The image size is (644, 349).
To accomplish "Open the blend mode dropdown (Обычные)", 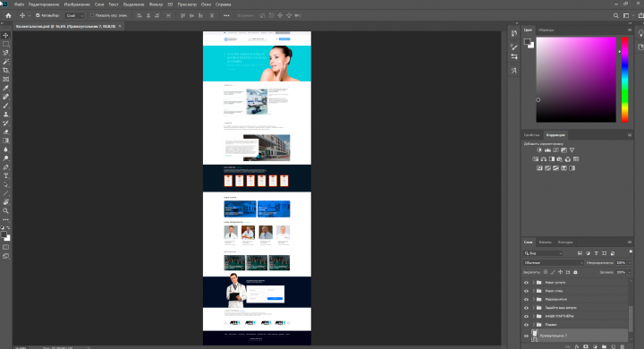I will pyautogui.click(x=553, y=263).
